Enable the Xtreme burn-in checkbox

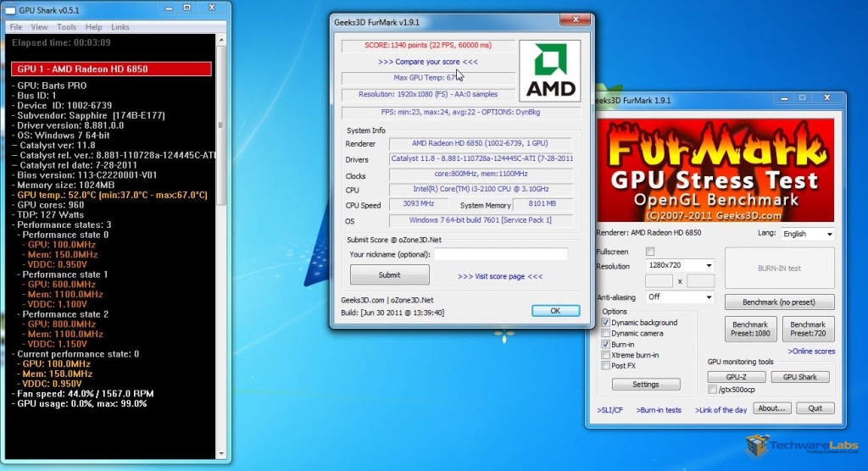[605, 355]
